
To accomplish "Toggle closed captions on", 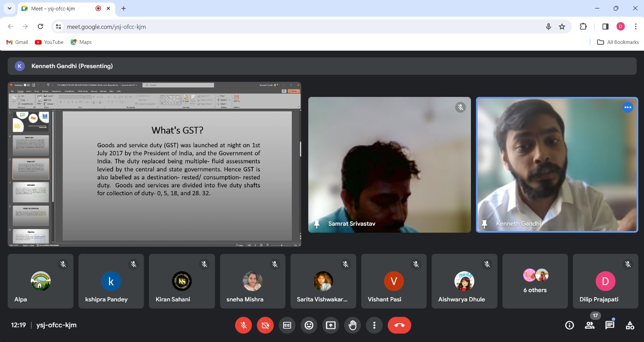I will [287, 325].
